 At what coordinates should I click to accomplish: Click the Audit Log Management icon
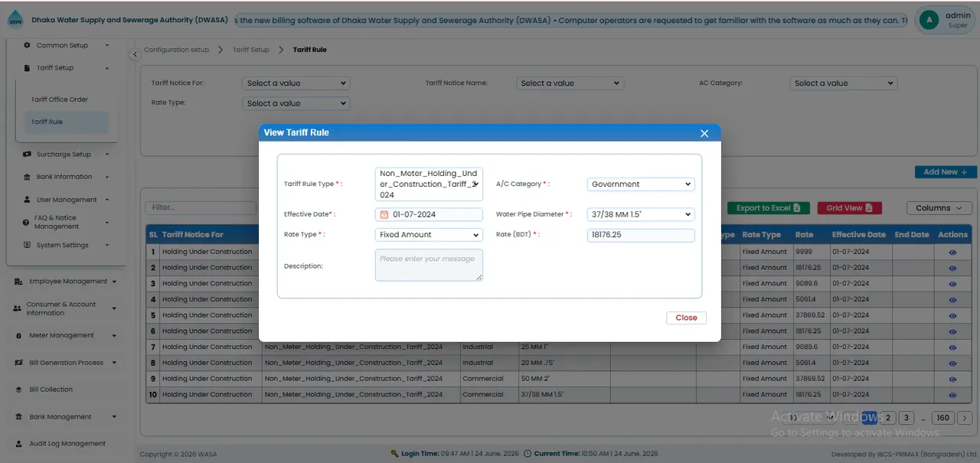[x=18, y=444]
